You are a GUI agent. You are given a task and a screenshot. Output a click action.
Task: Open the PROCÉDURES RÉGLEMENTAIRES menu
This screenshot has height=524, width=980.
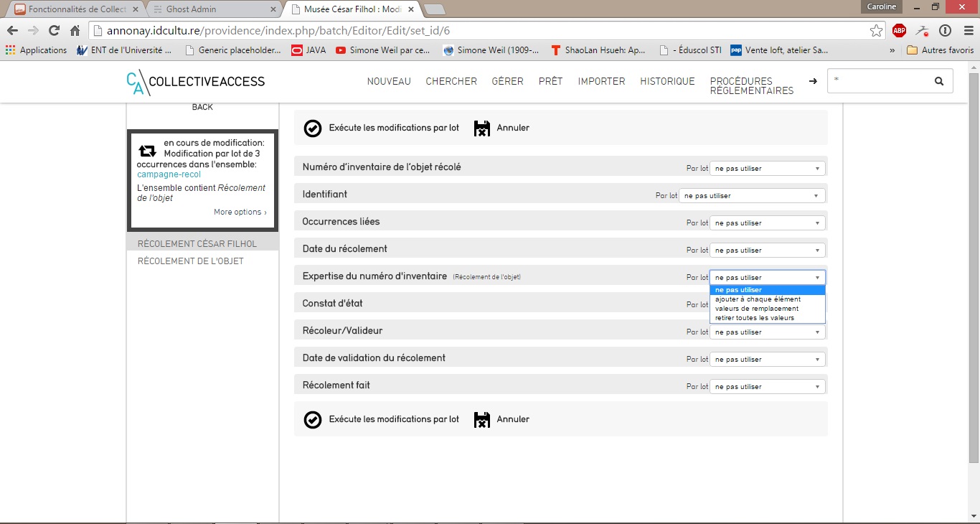pos(752,86)
